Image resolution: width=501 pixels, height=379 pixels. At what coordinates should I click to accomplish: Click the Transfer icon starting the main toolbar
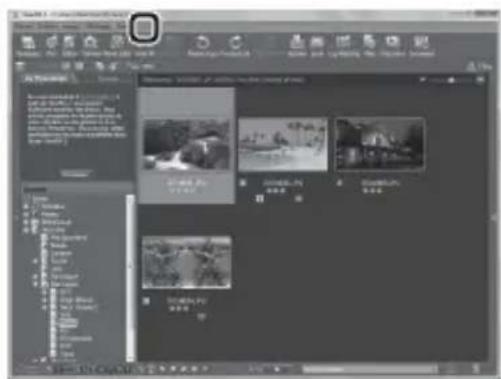click(x=28, y=43)
